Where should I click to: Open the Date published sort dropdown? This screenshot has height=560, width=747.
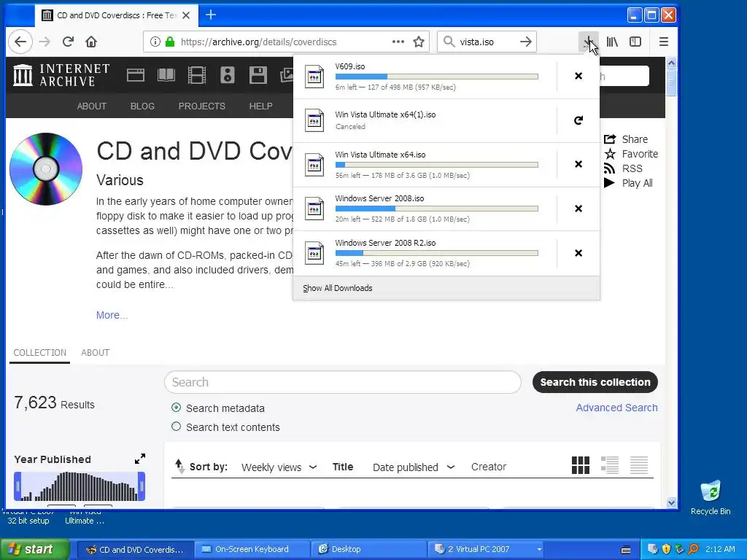pyautogui.click(x=414, y=467)
